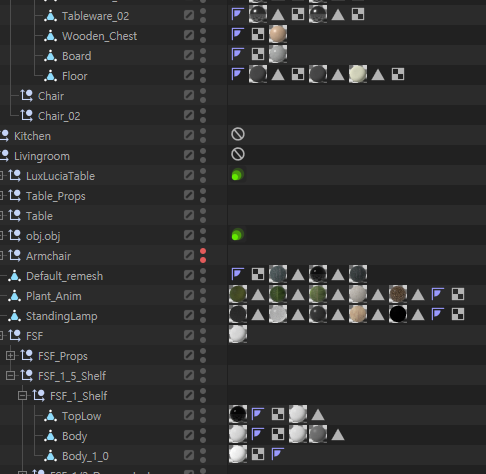Expand the Armchair group
This screenshot has width=486, height=474.
pos(1,256)
